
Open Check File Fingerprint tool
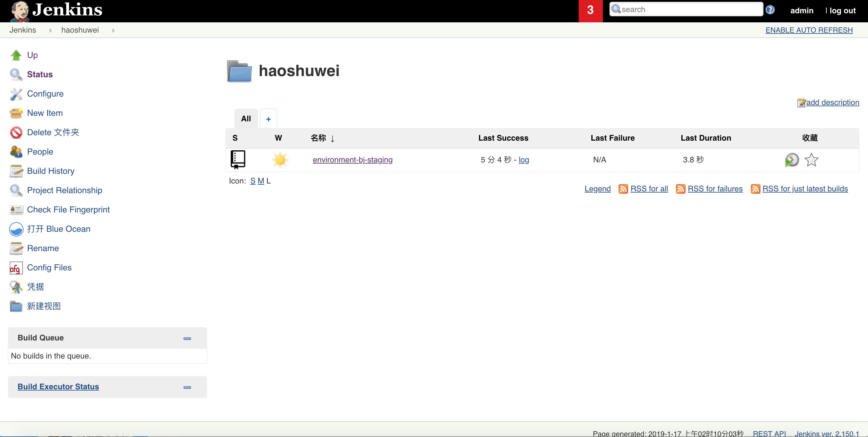[x=69, y=209]
